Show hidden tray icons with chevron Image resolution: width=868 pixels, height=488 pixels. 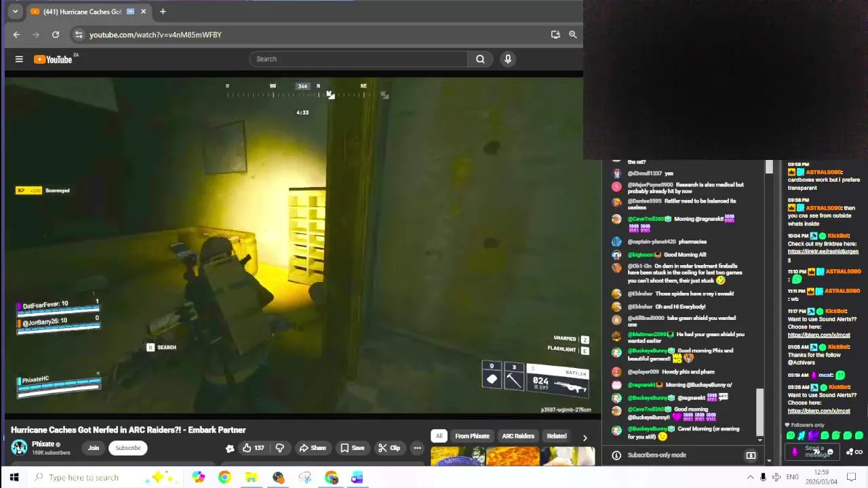tap(750, 477)
